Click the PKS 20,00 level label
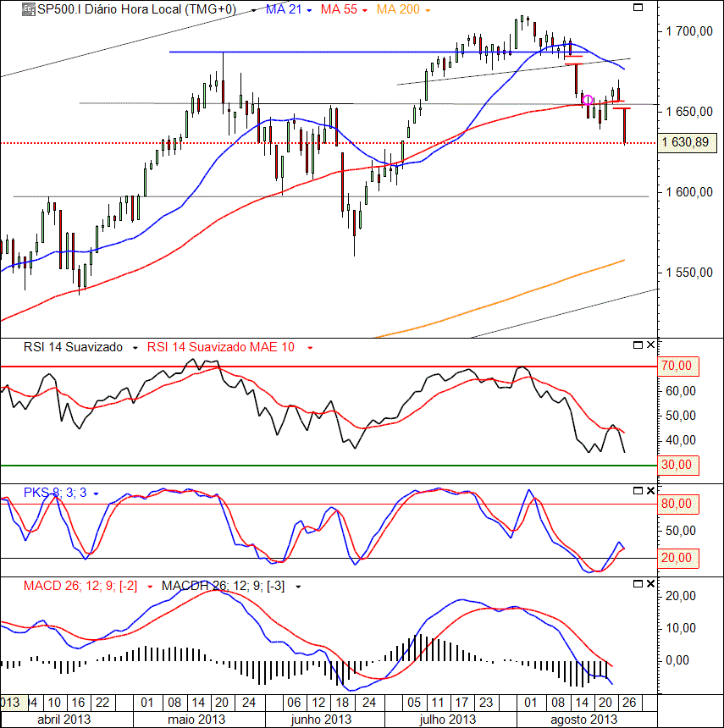 (x=678, y=559)
